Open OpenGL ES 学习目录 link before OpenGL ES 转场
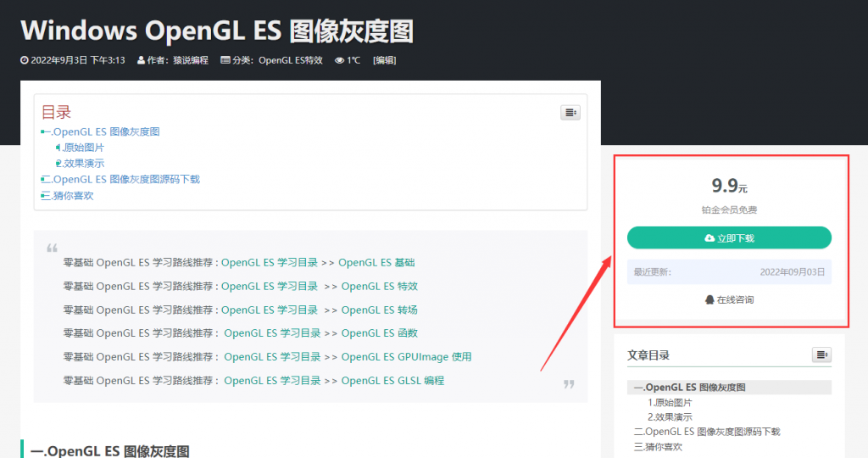The height and width of the screenshot is (458, 868). click(x=270, y=310)
